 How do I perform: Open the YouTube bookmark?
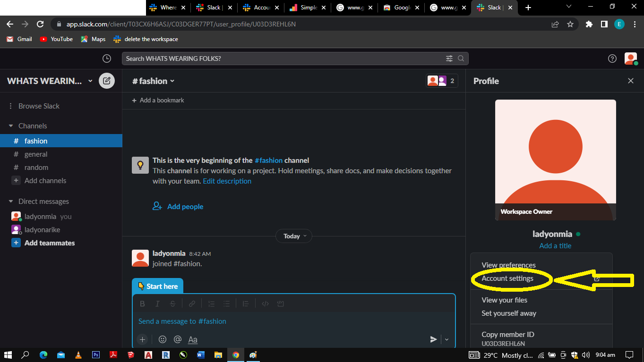[57, 39]
